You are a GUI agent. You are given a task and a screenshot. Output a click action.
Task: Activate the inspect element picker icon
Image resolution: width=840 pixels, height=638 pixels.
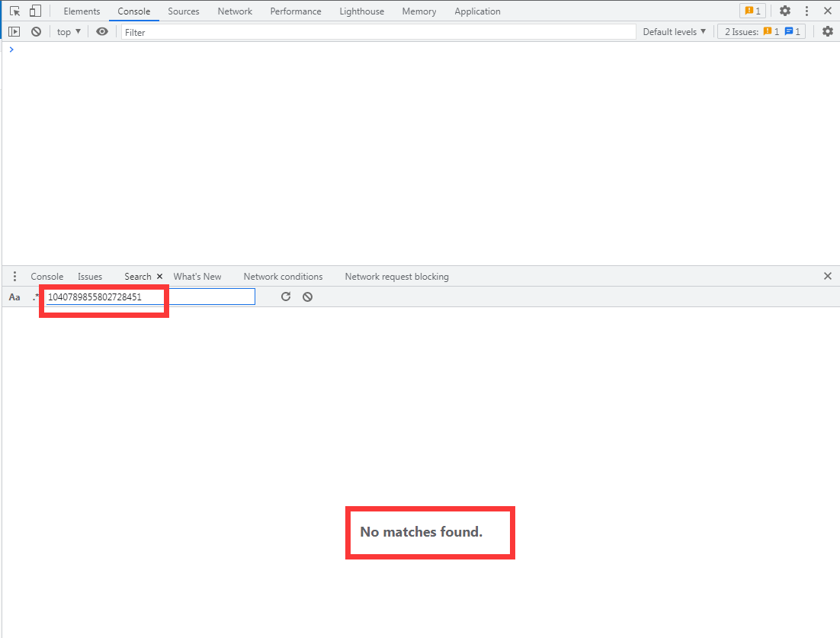(x=14, y=11)
